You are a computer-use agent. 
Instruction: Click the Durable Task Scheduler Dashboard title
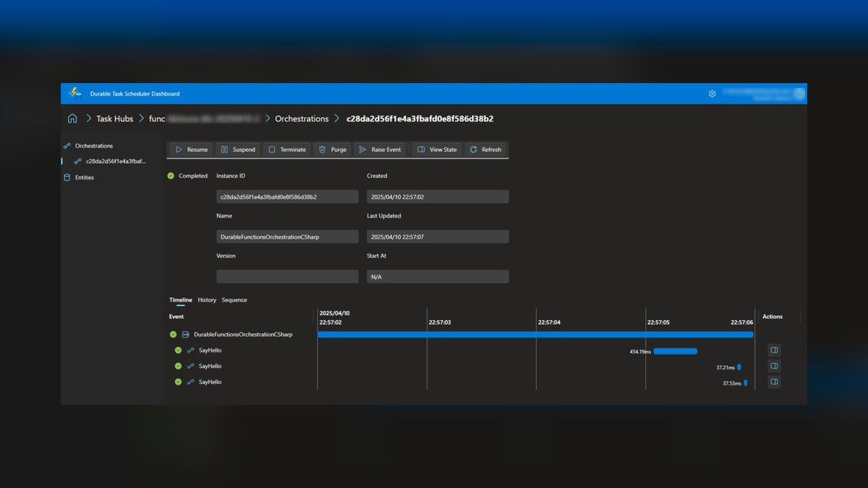point(135,94)
